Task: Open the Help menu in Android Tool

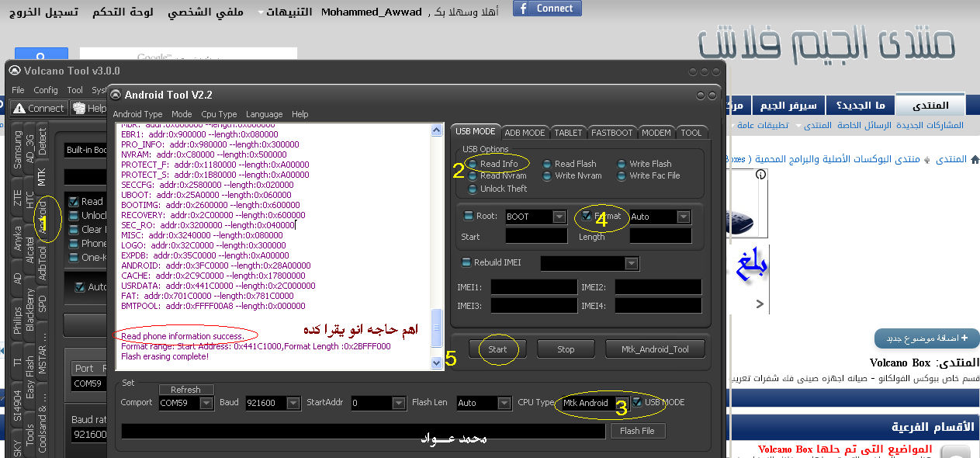Action: tap(300, 114)
